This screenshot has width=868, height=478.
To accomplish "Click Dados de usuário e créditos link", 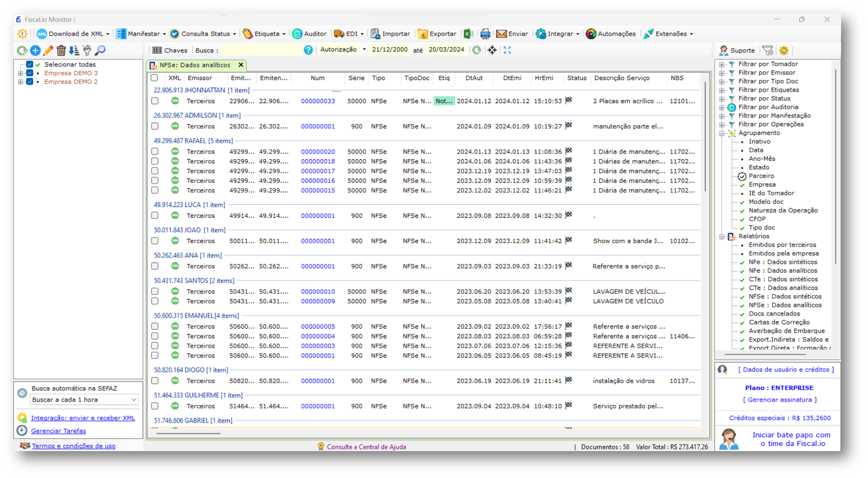I will (786, 370).
